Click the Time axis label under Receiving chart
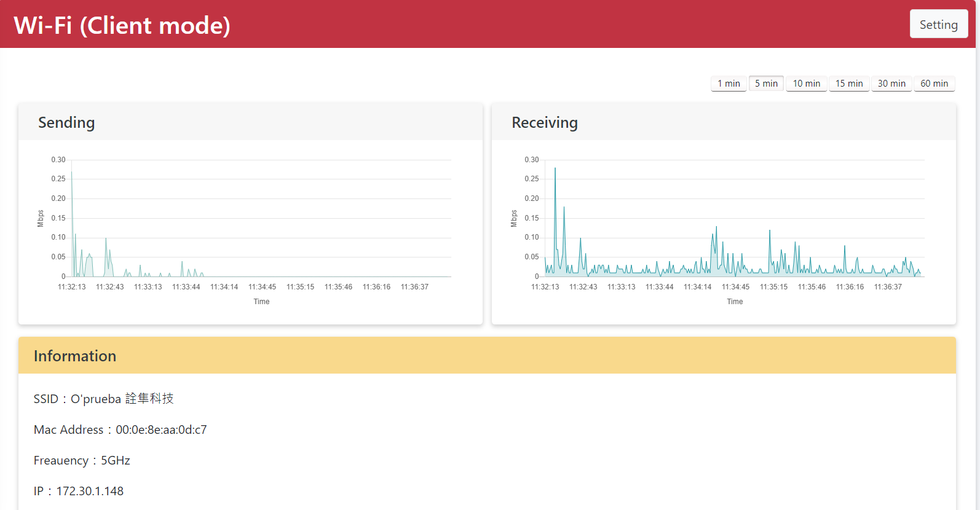The height and width of the screenshot is (510, 980). (x=735, y=302)
